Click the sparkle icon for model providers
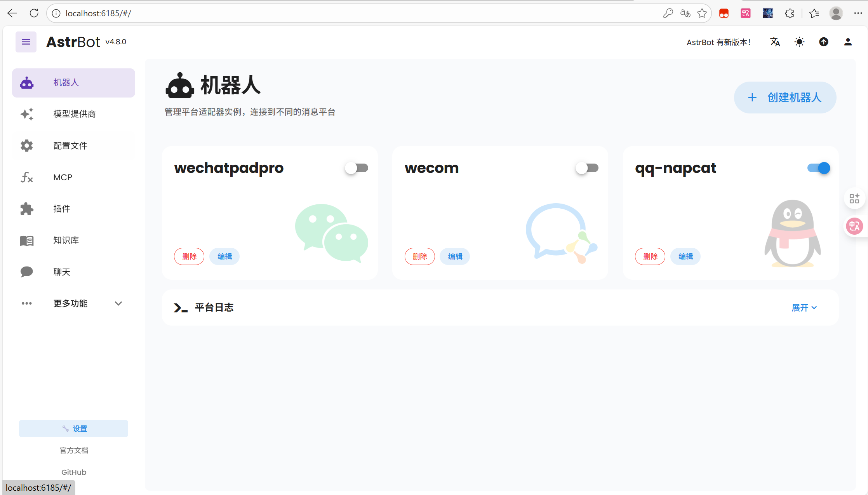Screen dimensions: 868x495 pos(27,114)
